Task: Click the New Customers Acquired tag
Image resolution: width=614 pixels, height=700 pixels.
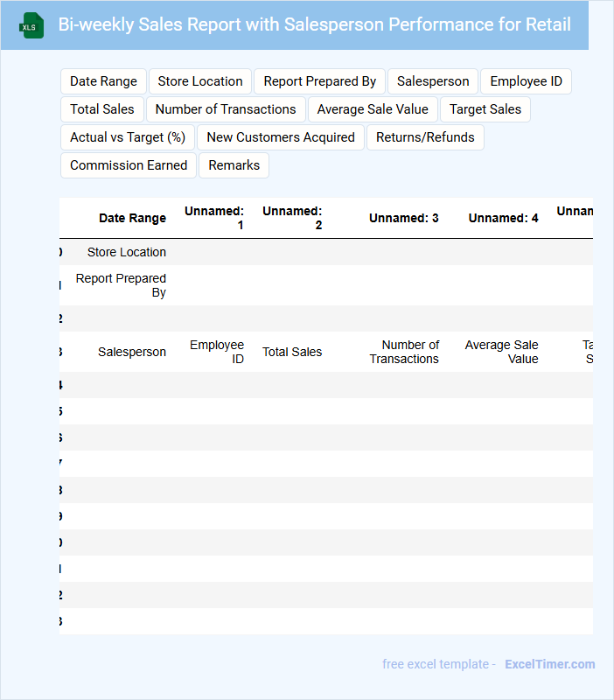Action: click(281, 137)
